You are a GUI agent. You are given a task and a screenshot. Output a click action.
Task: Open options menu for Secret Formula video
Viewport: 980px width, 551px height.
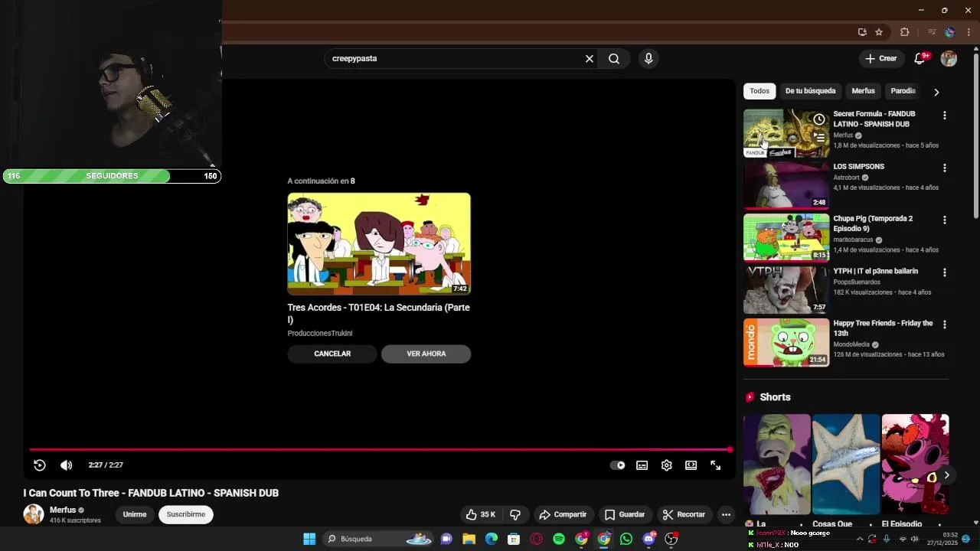coord(944,116)
